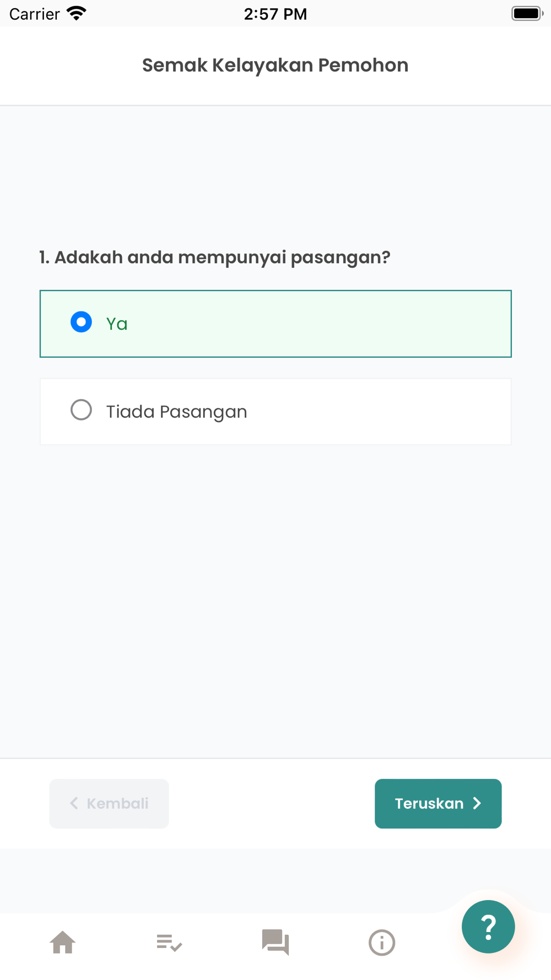The height and width of the screenshot is (980, 551).
Task: Open the Home tab icon
Action: 63,942
